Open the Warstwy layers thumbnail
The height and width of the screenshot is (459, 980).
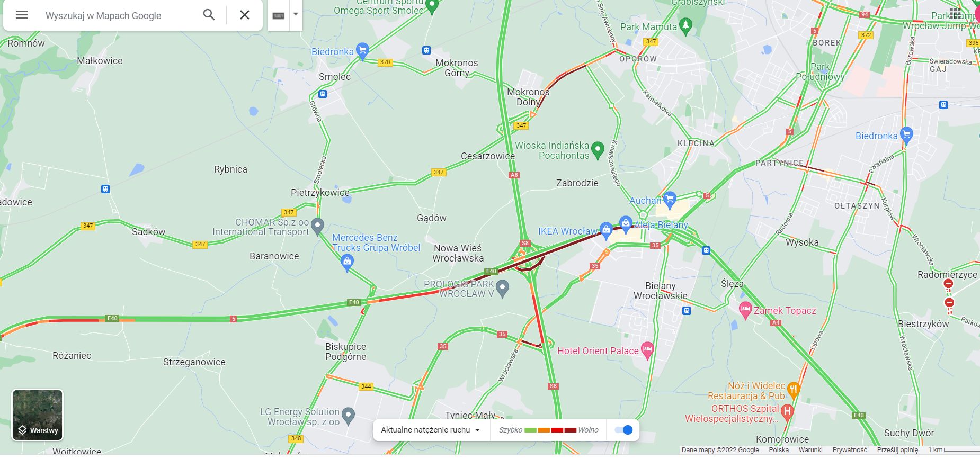(37, 415)
